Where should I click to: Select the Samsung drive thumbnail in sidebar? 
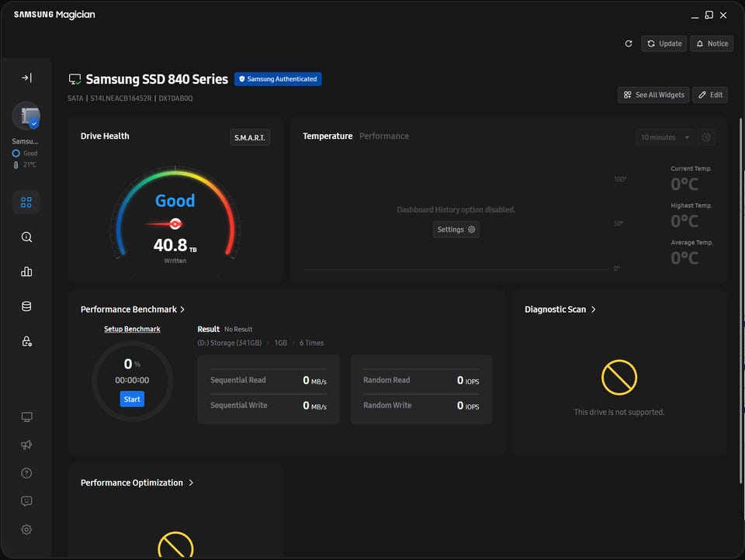pyautogui.click(x=26, y=117)
